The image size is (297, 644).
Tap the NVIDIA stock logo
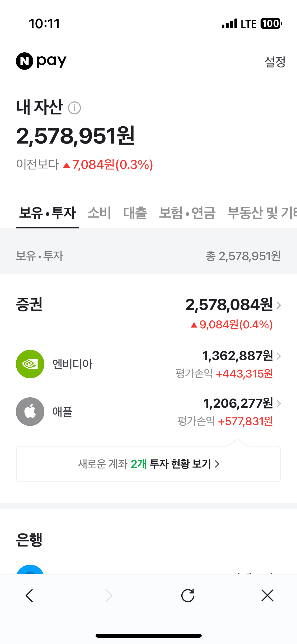[x=30, y=364]
